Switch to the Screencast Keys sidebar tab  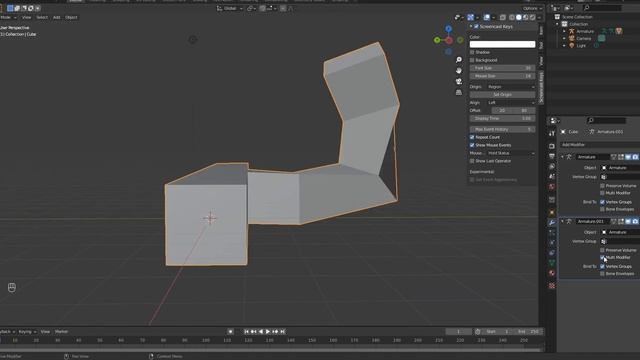tap(542, 88)
